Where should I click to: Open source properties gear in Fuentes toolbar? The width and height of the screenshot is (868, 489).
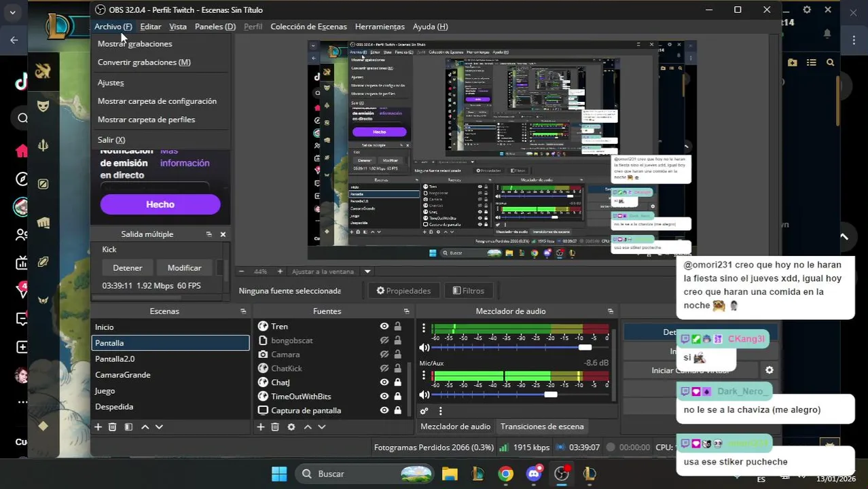coord(291,427)
